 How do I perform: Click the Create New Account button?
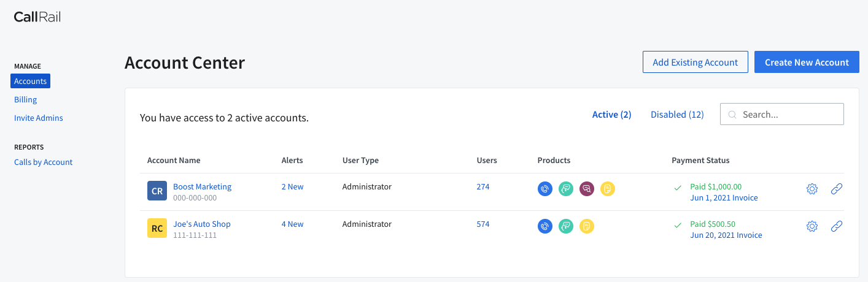pyautogui.click(x=807, y=62)
